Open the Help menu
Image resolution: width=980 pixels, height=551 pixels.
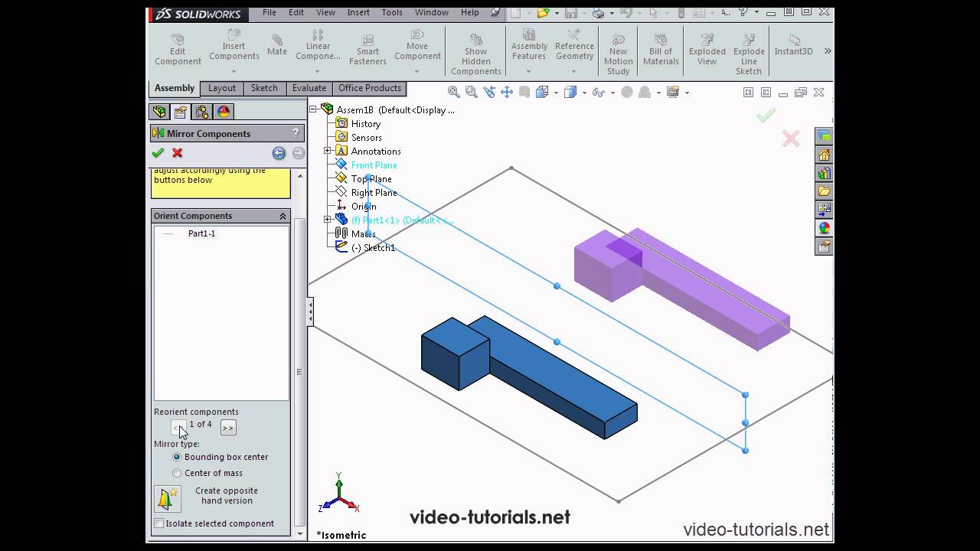pos(470,12)
